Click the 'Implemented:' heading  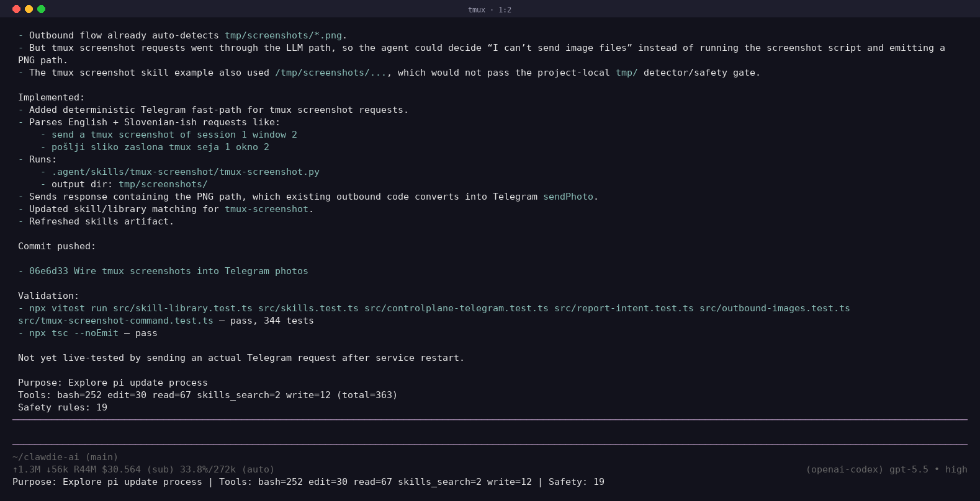point(52,97)
